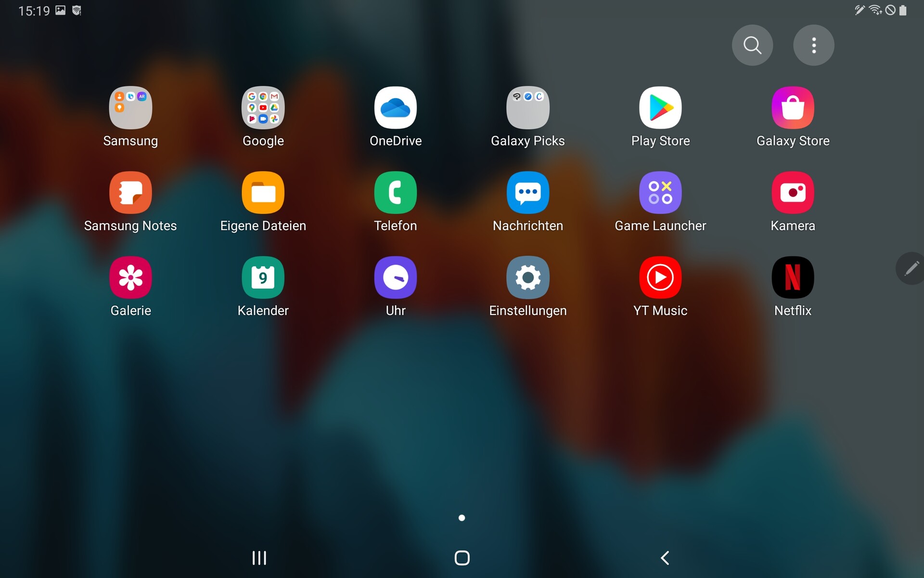
Task: Open the Kalender app
Action: pos(263,277)
